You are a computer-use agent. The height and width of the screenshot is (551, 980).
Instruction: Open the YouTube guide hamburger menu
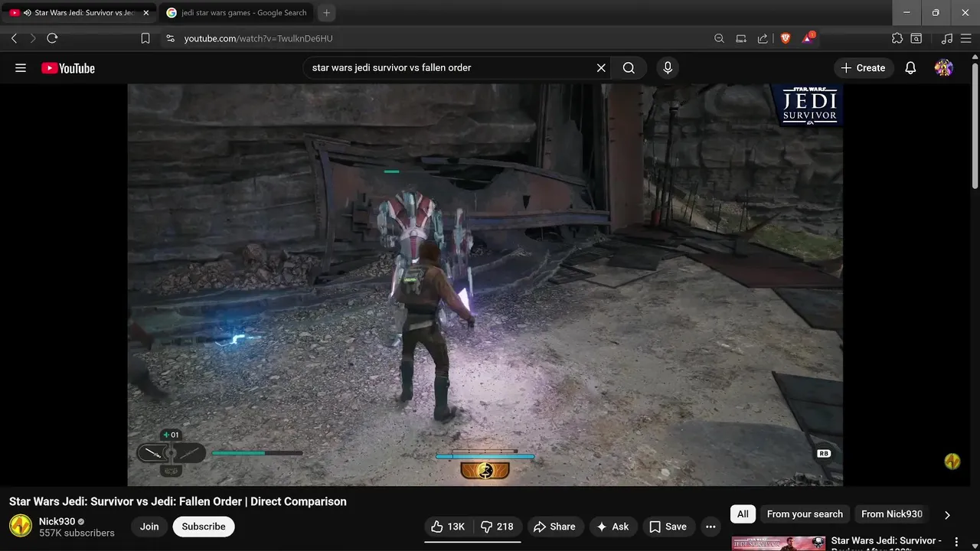21,68
